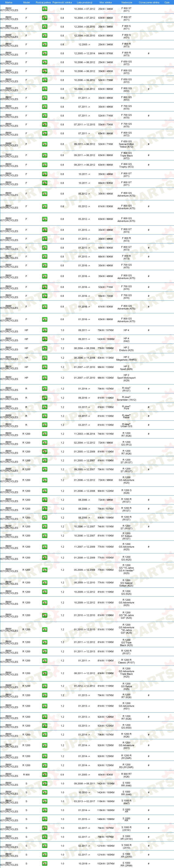Viewport: 174px width, 868px height.
Task: Select the '03.2013 -> 02.2017' date cell
Action: coord(84,801)
